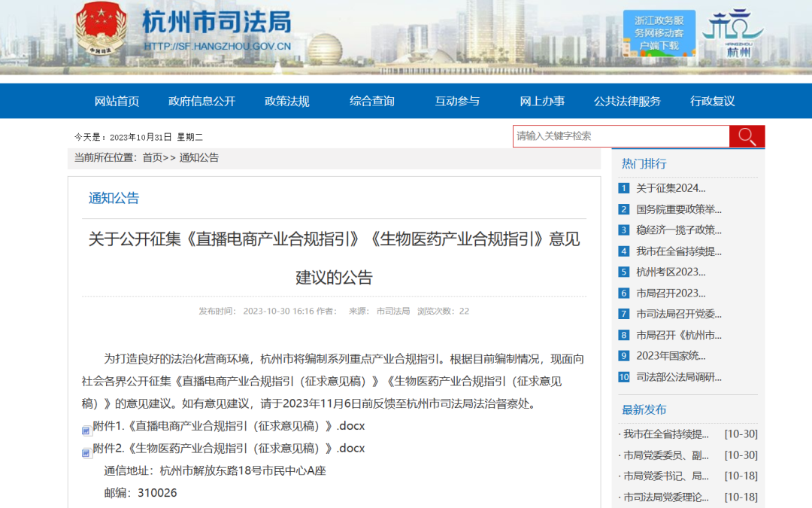Click the 通知公告 section heading link
Screen dimensions: 812x508
point(112,199)
